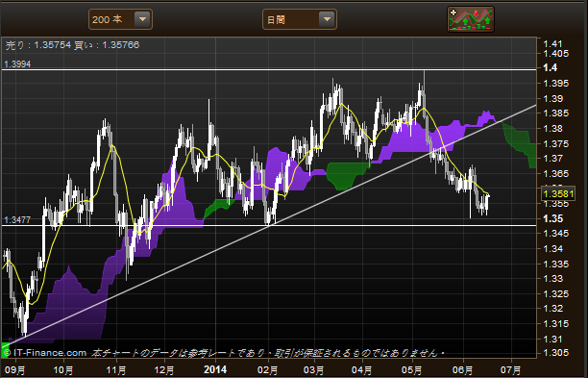This screenshot has width=588, height=378.
Task: Click the current price tag 1.3581
Action: coord(558,194)
